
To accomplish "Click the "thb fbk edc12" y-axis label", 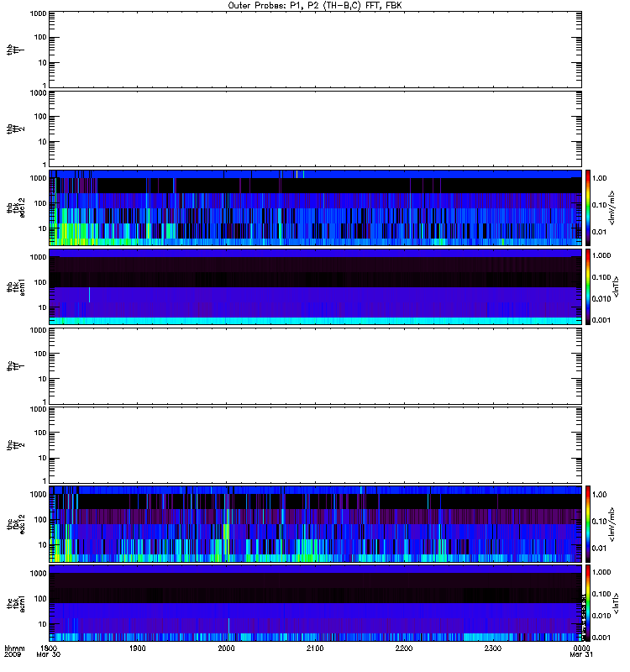I will [15, 207].
